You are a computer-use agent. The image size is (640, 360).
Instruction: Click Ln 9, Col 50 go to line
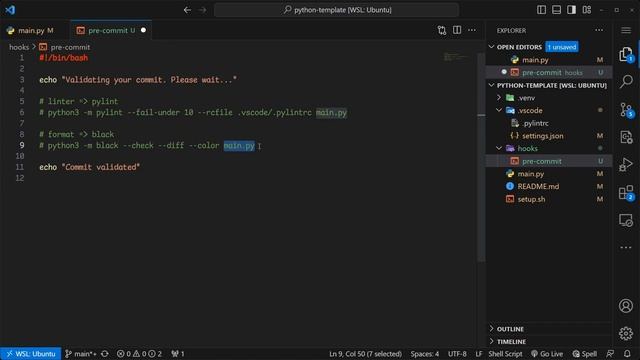pyautogui.click(x=365, y=354)
